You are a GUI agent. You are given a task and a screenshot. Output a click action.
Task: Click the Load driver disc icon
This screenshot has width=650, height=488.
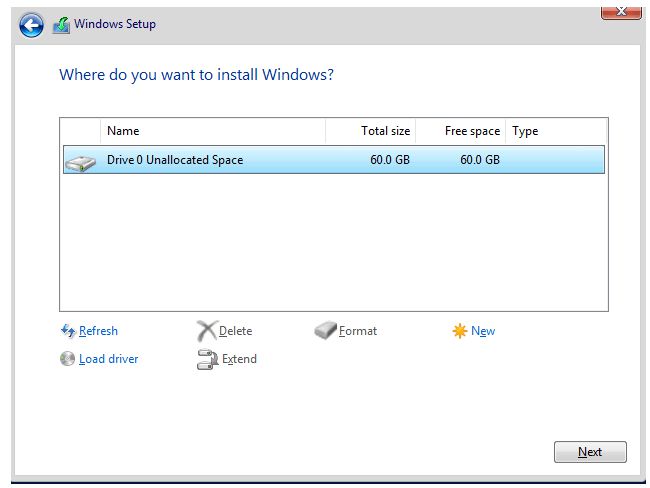pos(68,359)
